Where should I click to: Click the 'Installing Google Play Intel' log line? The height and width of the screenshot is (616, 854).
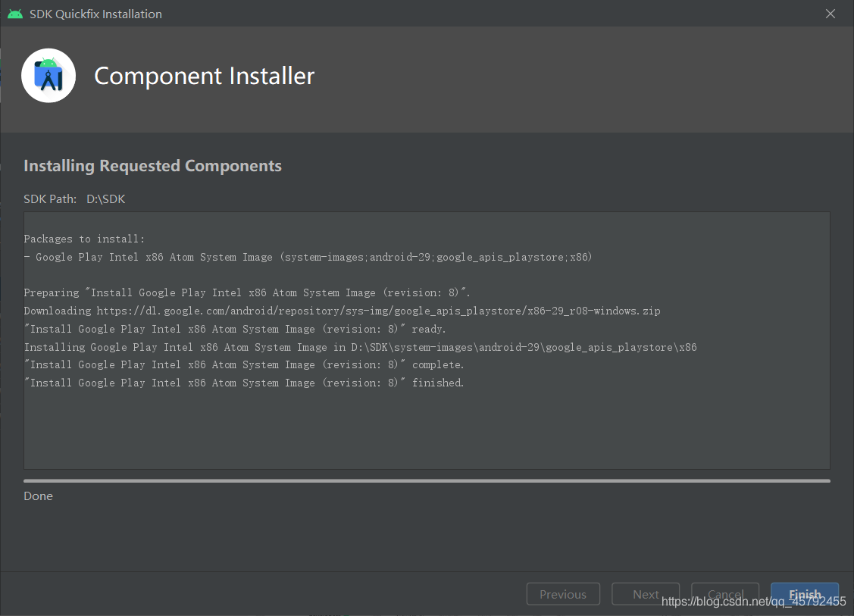(360, 347)
